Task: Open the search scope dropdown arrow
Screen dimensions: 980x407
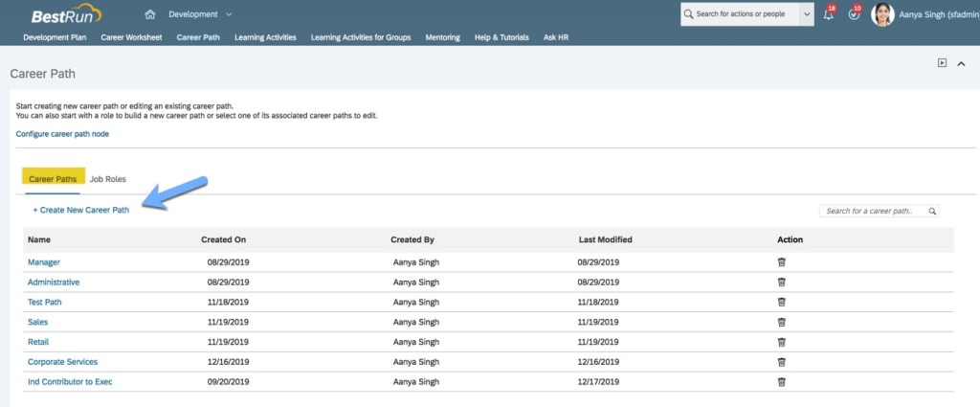Action: [x=807, y=14]
